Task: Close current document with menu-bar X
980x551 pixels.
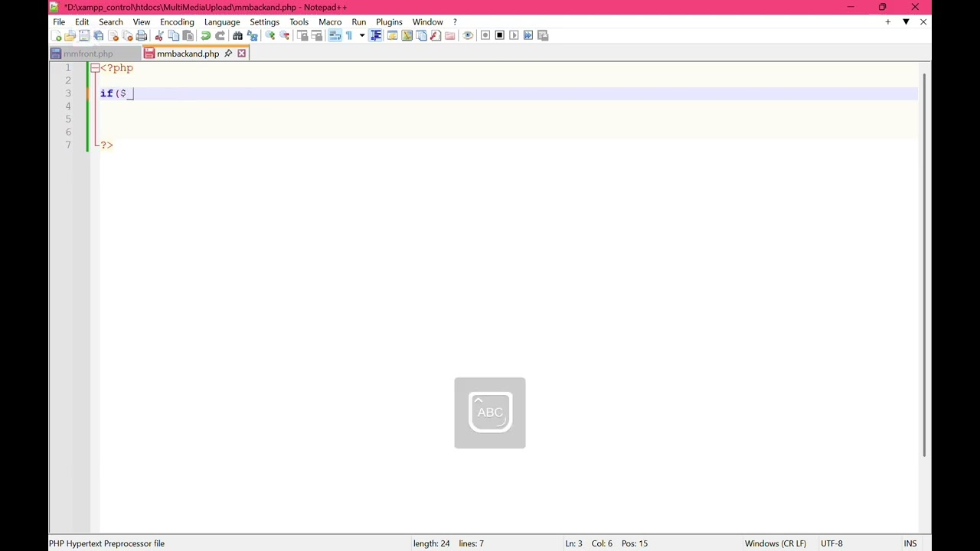Action: [923, 21]
